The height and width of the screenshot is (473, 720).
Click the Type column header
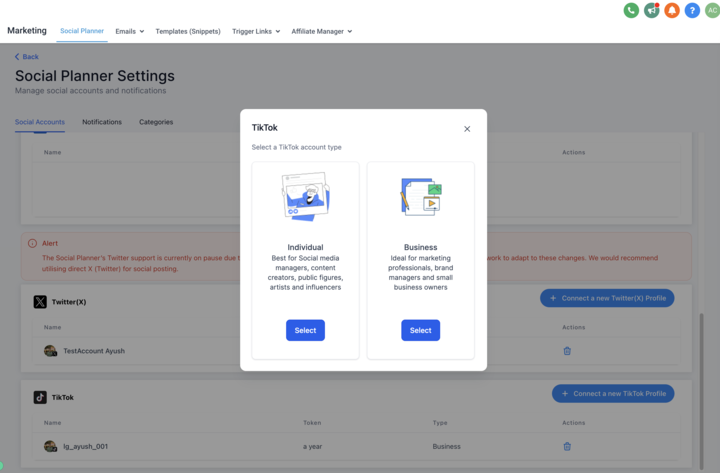pyautogui.click(x=439, y=422)
